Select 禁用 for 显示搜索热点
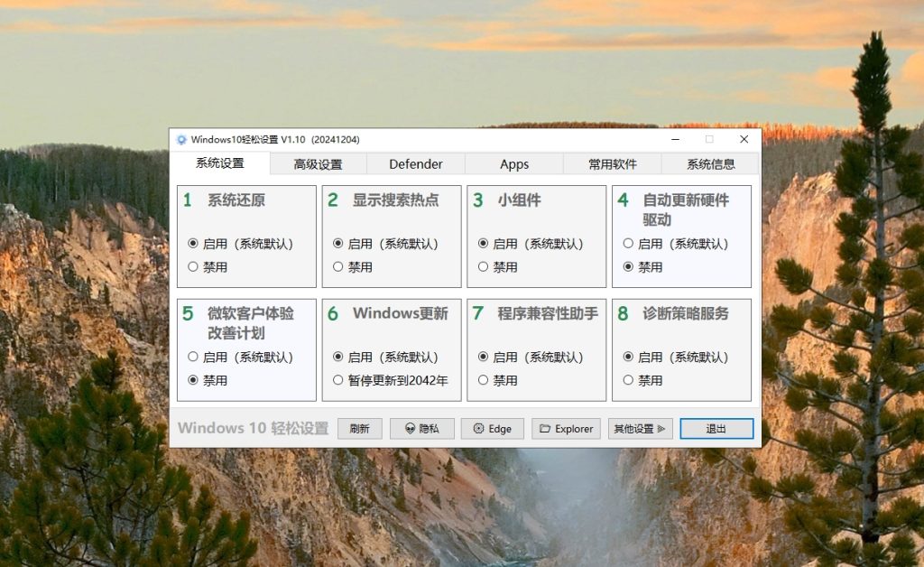The width and height of the screenshot is (924, 567). pyautogui.click(x=353, y=267)
